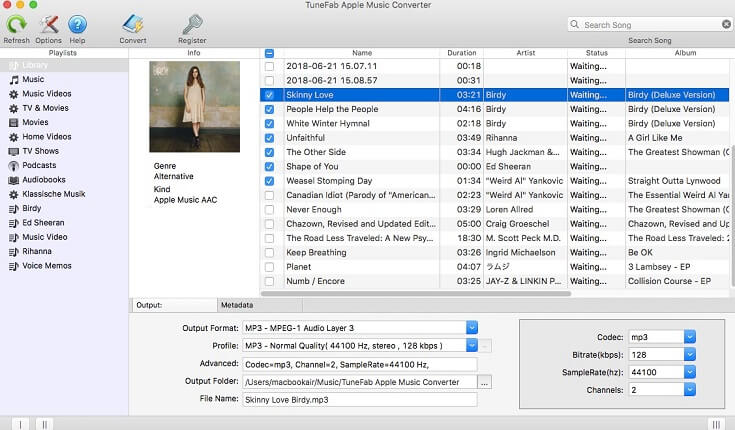This screenshot has width=735, height=430.
Task: Open the Bitrate(kbps) dropdown
Action: pos(690,355)
